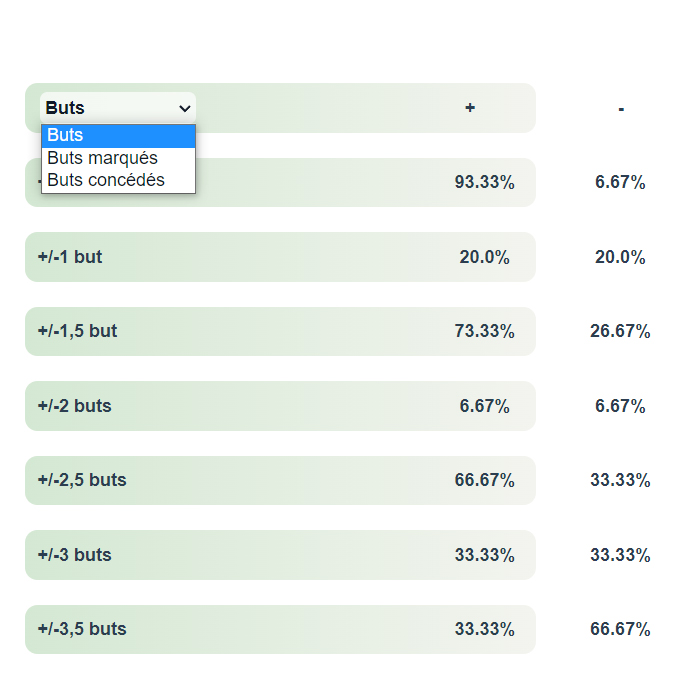Click the 6.67% plus value for +/-2 buts
Screen dimensions: 691x691
pos(484,406)
